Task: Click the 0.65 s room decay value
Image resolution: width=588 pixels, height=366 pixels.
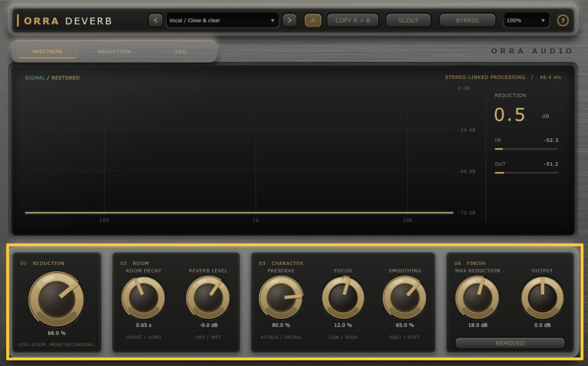Action: 144,325
